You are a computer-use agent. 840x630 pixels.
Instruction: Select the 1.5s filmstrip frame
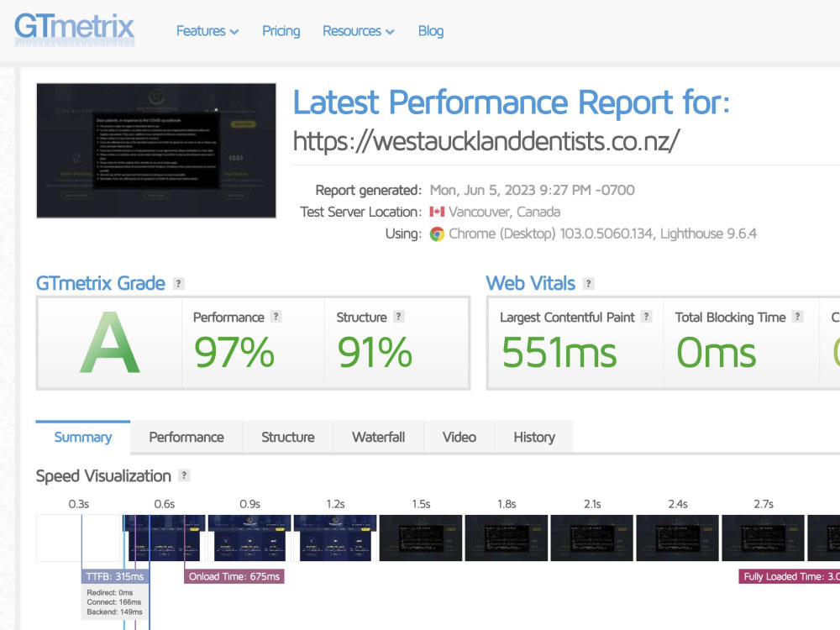421,538
